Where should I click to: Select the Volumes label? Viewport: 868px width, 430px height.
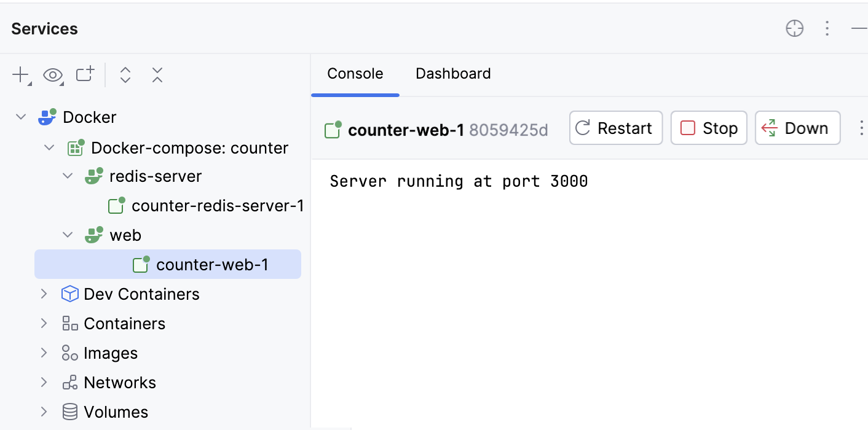(116, 412)
